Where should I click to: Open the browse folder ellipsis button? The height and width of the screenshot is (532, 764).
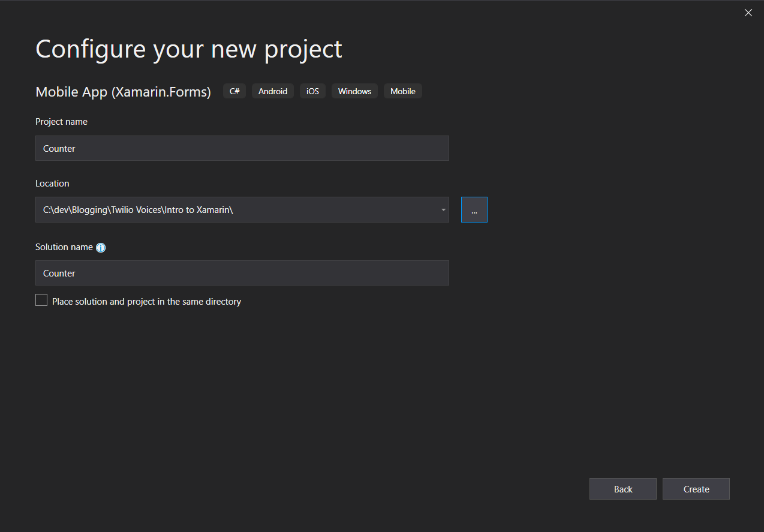(x=474, y=210)
